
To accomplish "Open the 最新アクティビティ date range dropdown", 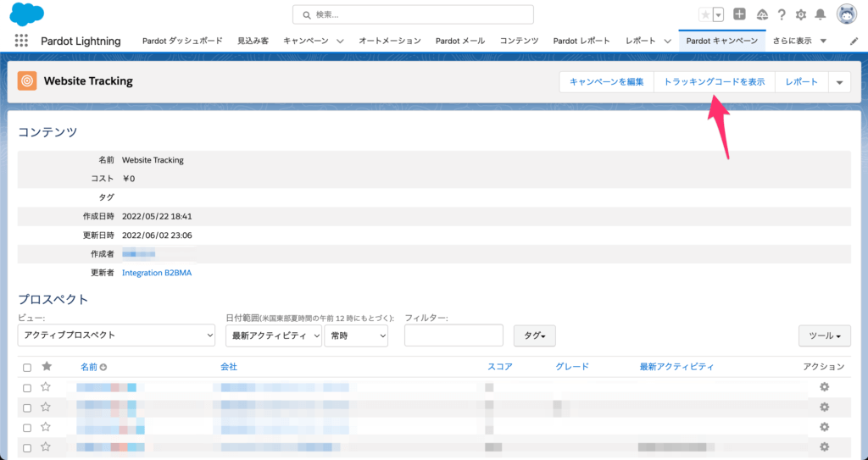I will tap(274, 335).
